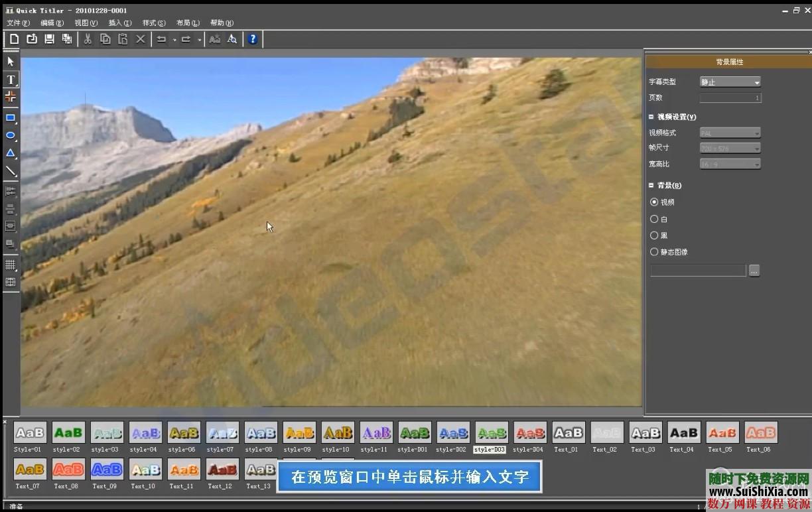Apply the style-02 green text preset
Screen dimensions: 812x512
pos(68,433)
